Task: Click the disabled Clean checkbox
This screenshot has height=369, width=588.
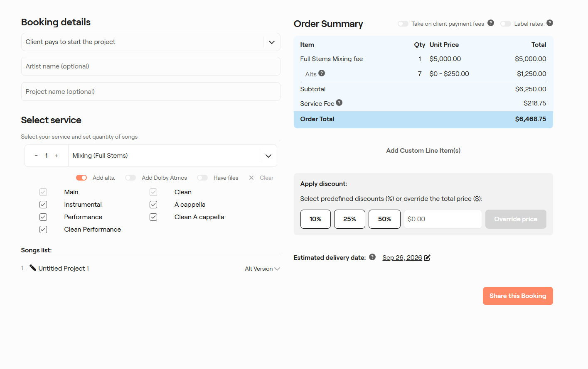Action: (x=153, y=192)
